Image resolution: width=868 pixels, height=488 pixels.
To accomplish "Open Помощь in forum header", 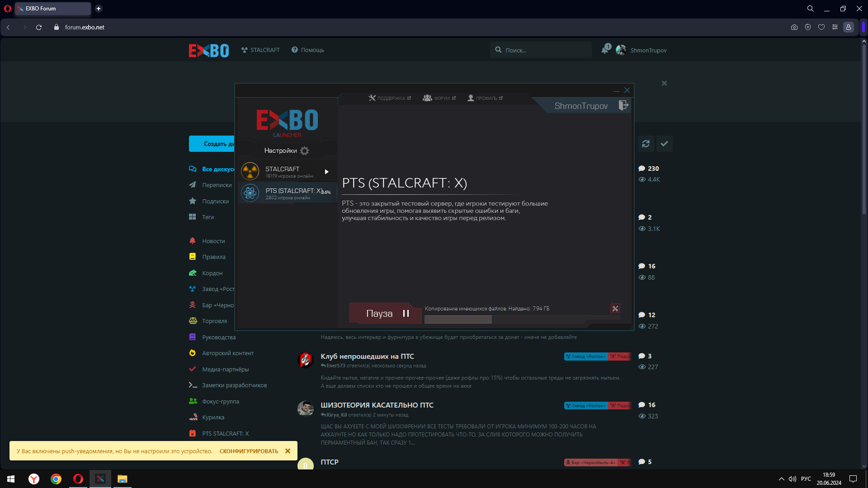I will (308, 50).
